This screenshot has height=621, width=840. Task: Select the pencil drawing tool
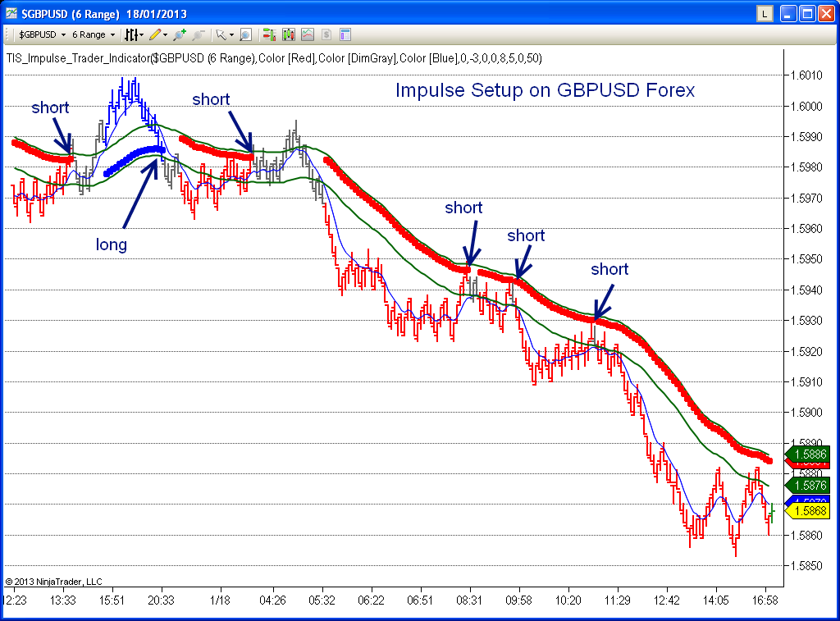coord(155,34)
